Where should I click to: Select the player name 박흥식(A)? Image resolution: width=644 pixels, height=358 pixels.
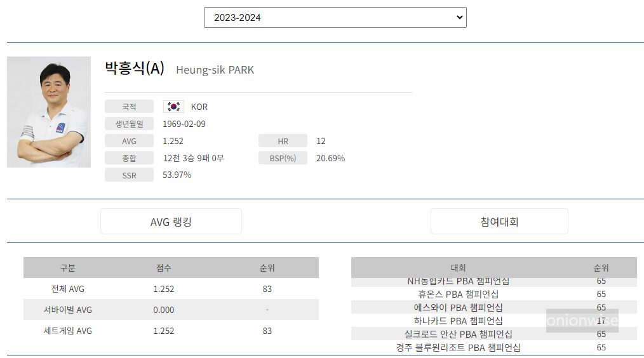tap(135, 68)
